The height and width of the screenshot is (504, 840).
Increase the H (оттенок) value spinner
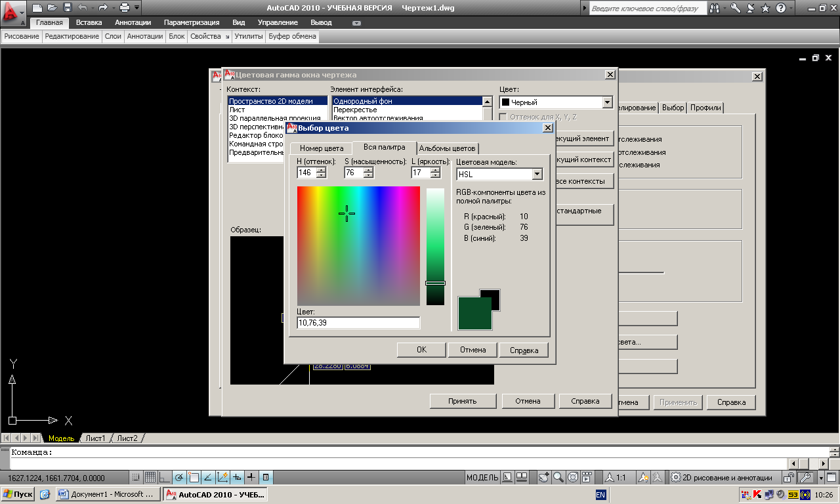click(321, 170)
